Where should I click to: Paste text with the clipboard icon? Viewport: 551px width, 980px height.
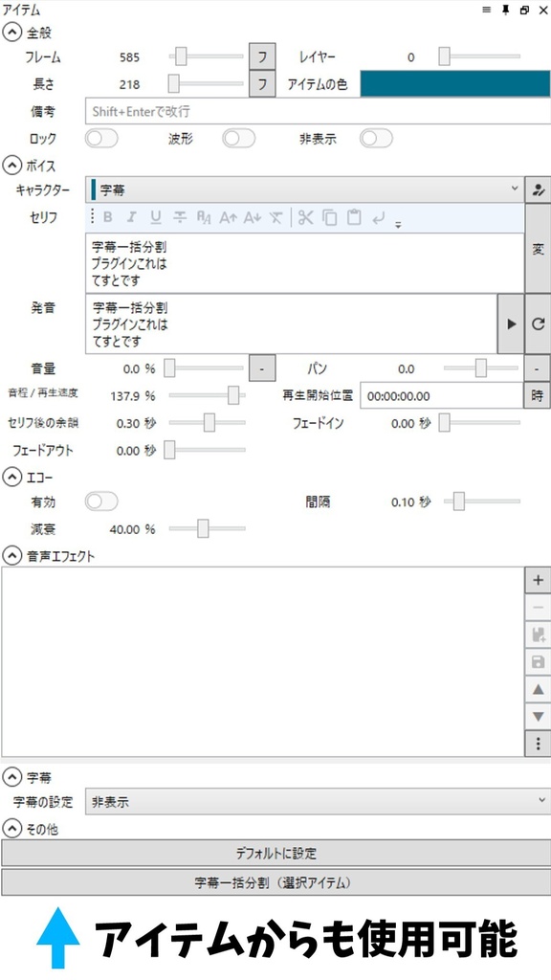click(x=354, y=217)
